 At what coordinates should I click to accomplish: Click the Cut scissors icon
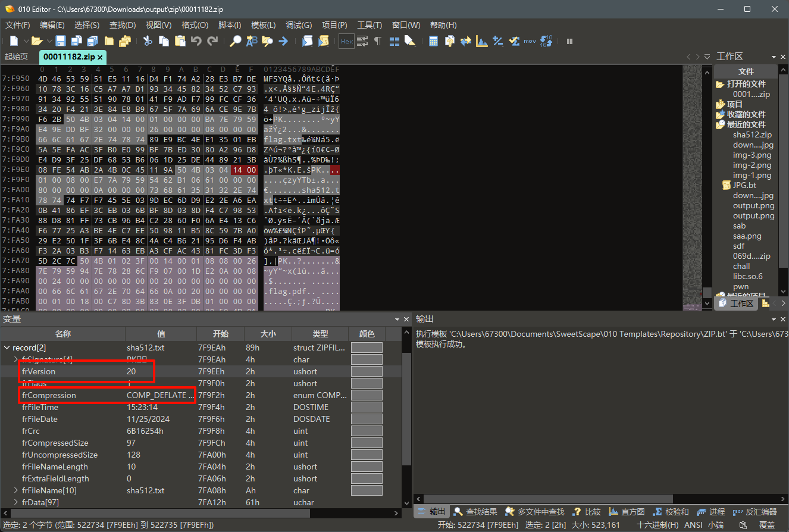148,41
